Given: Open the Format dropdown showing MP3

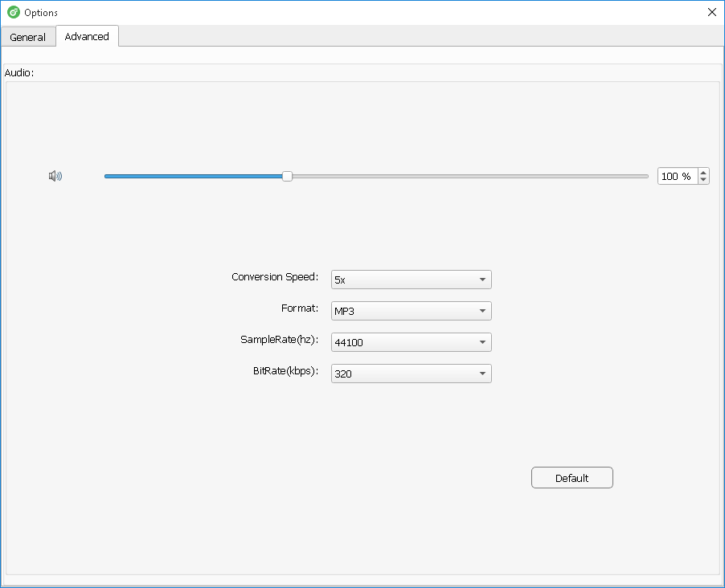Looking at the screenshot, I should (411, 311).
